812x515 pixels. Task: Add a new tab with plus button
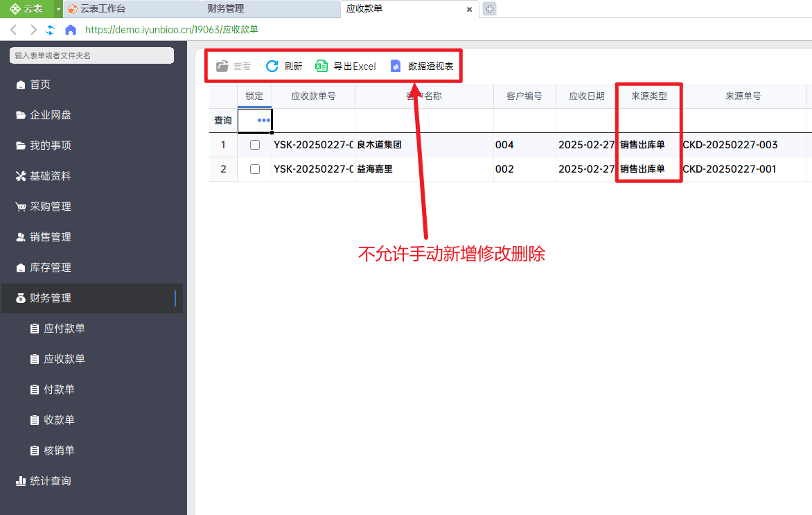coord(489,9)
